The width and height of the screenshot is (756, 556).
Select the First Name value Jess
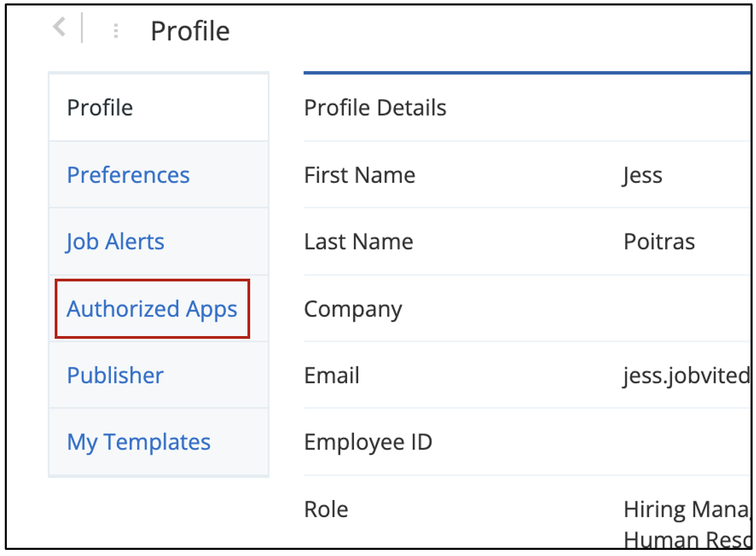pos(642,176)
